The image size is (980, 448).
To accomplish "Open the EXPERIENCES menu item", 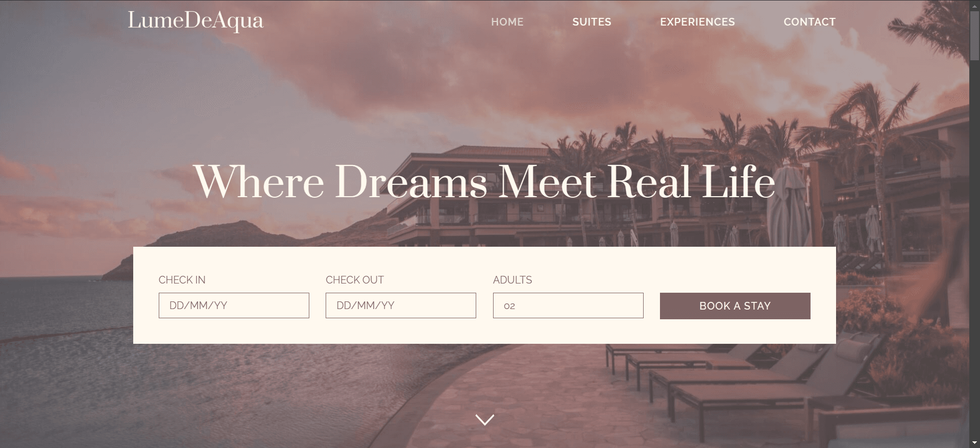I will (x=697, y=22).
